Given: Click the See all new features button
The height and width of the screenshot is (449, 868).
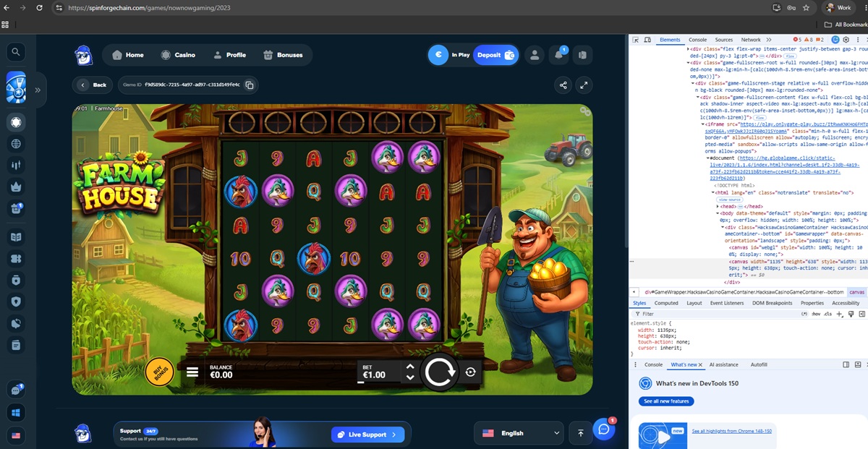Looking at the screenshot, I should (666, 401).
